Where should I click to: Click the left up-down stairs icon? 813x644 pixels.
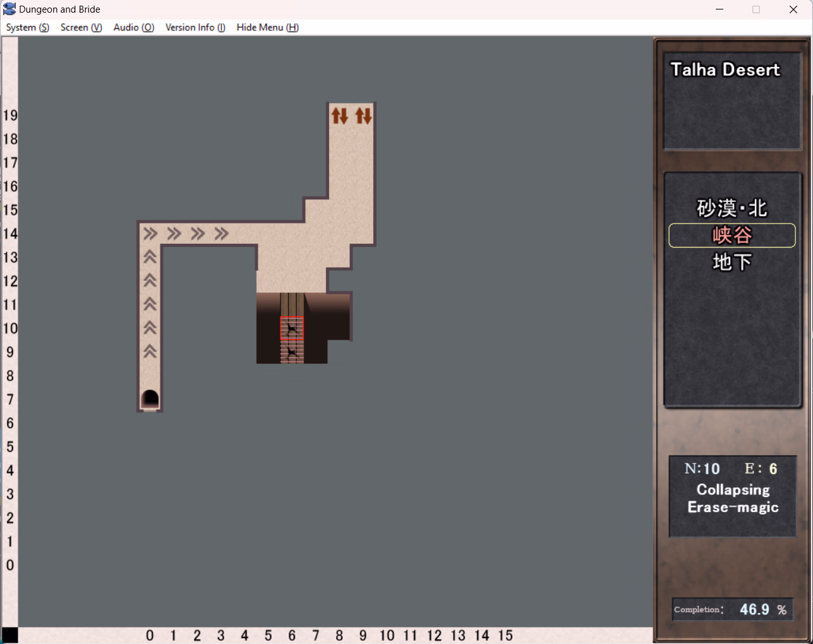[x=340, y=116]
